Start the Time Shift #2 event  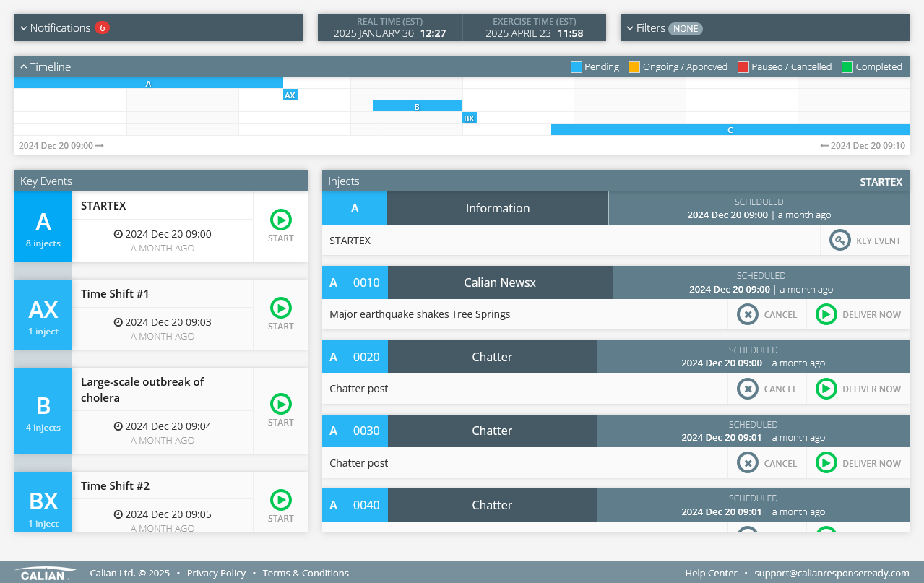280,501
